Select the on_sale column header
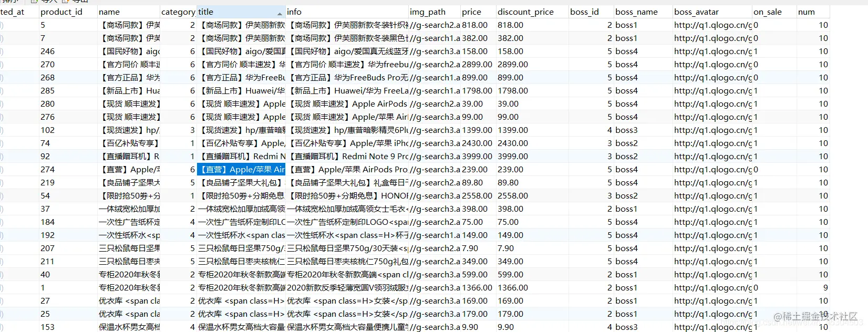868x332 pixels. point(774,12)
